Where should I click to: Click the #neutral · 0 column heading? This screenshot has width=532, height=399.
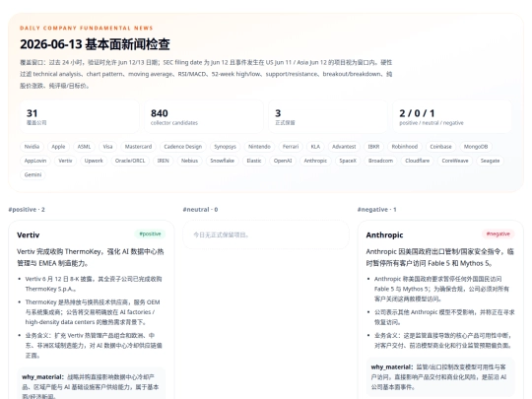click(200, 209)
